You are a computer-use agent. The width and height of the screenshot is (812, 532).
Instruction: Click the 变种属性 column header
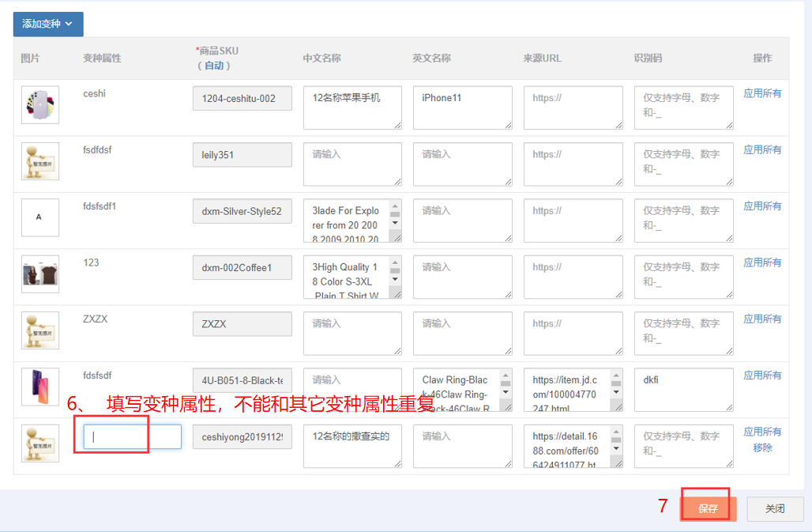tap(102, 58)
